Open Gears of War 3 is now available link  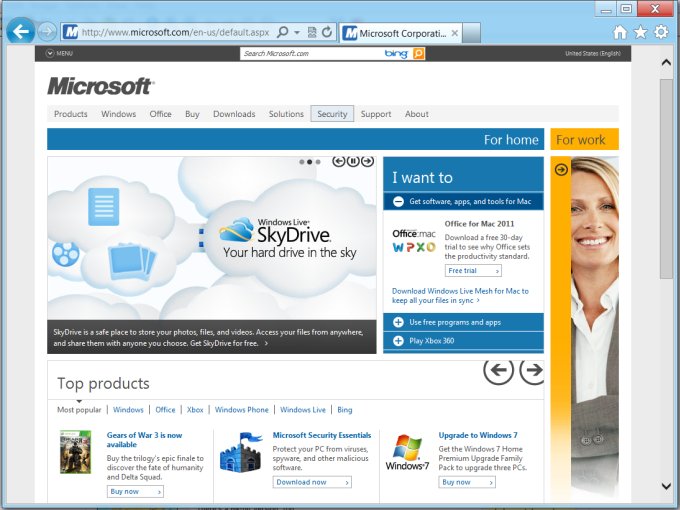(144, 440)
